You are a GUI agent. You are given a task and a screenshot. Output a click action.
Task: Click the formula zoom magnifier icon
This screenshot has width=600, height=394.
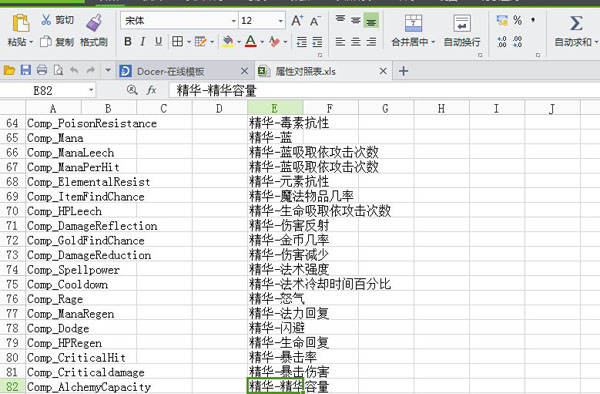pyautogui.click(x=132, y=90)
